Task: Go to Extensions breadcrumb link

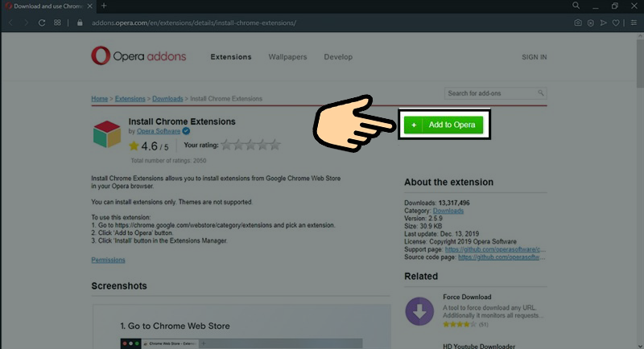Action: pos(130,99)
